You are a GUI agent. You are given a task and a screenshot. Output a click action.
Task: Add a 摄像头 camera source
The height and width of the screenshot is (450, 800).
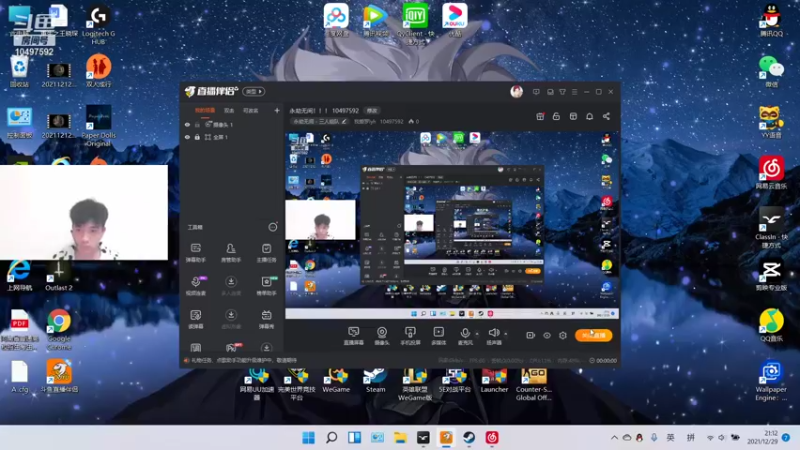382,336
